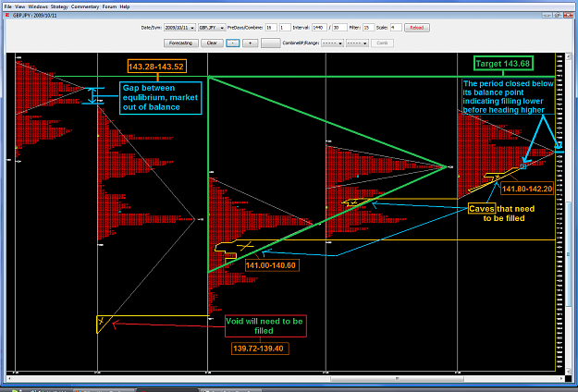Restore the GBPJPY inner window
The image size is (578, 392).
coord(558,16)
